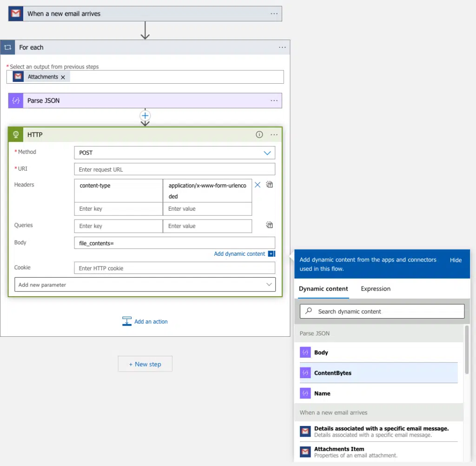Open the For each options menu

(x=282, y=47)
